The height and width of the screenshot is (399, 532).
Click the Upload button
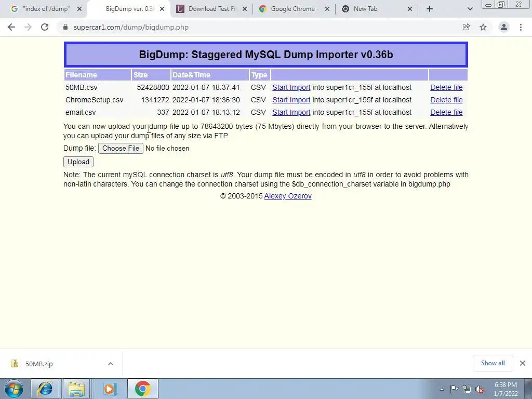tap(78, 162)
